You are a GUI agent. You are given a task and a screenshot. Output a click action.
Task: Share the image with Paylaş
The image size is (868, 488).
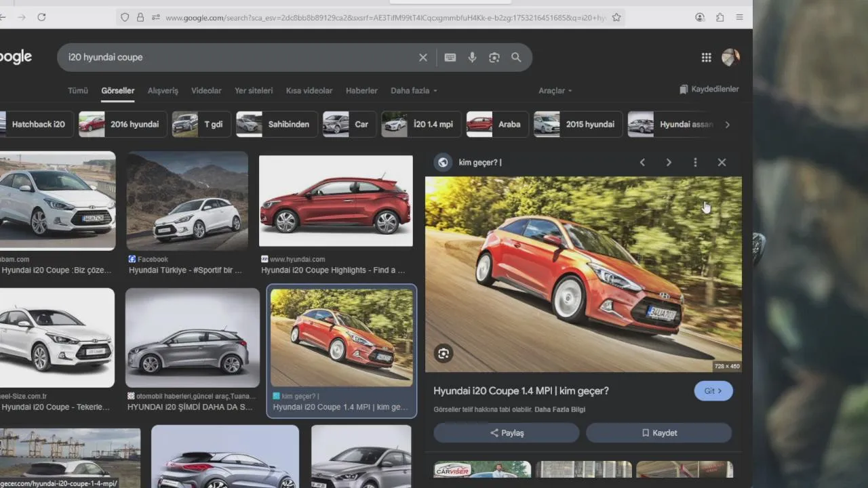tap(507, 433)
